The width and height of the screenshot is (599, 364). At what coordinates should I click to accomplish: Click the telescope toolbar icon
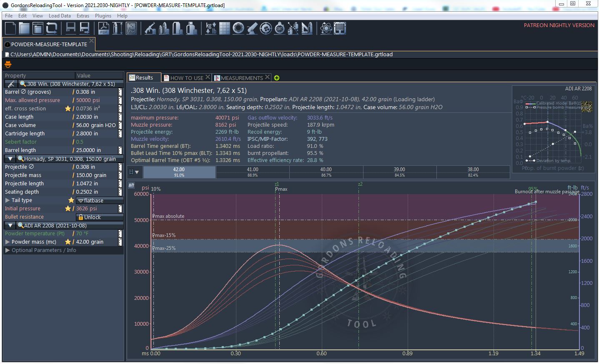tap(252, 28)
